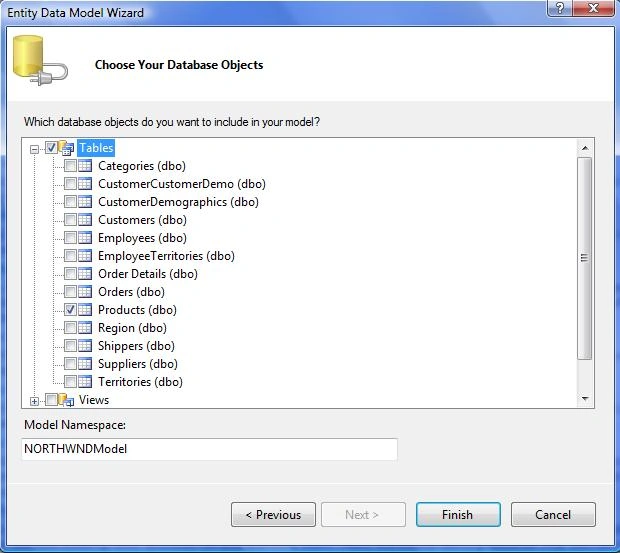The width and height of the screenshot is (620, 553).
Task: Select the Views label
Action: [x=94, y=400]
